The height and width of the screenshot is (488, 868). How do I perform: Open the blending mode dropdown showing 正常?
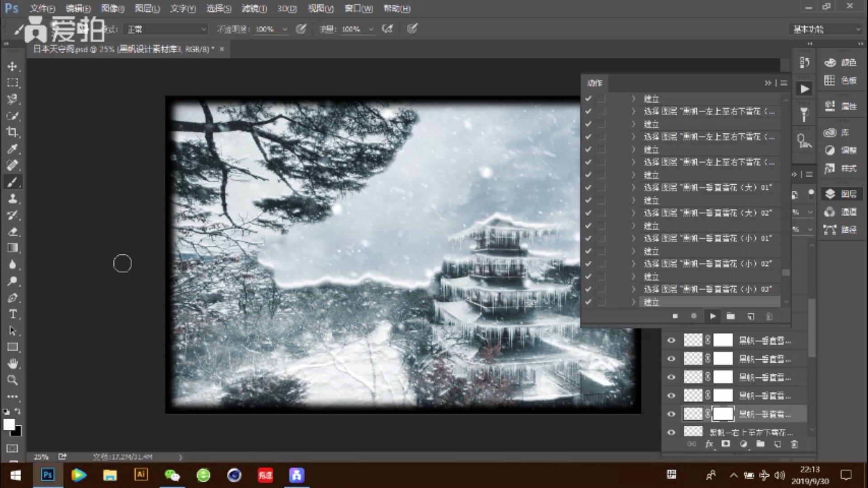tap(165, 28)
